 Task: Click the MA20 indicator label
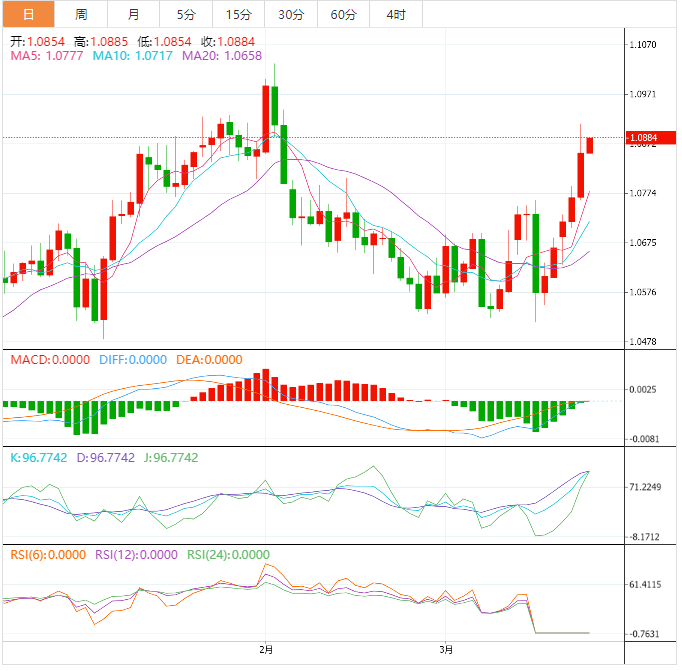(x=222, y=56)
